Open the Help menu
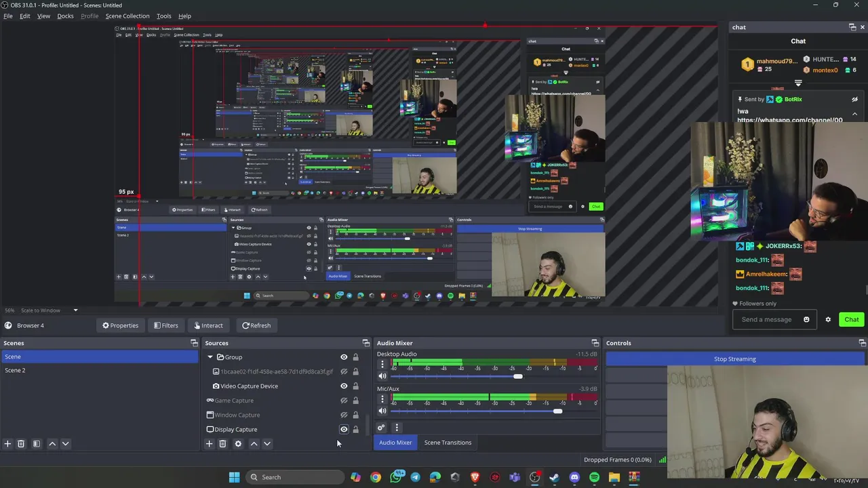Image resolution: width=868 pixels, height=488 pixels. tap(184, 16)
